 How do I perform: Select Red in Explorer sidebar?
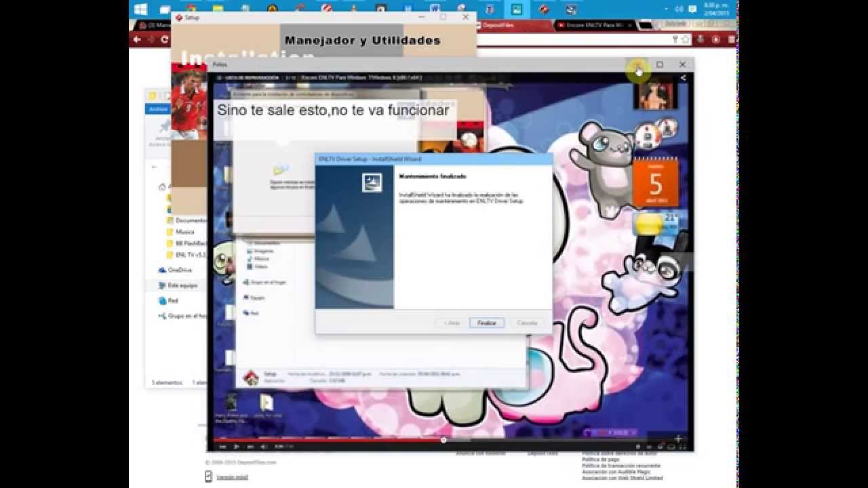coord(168,300)
